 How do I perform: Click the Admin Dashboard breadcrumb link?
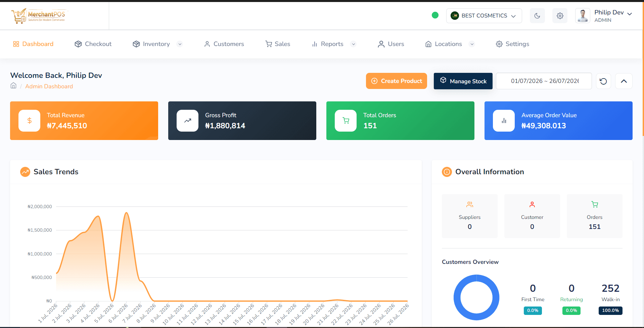point(49,86)
